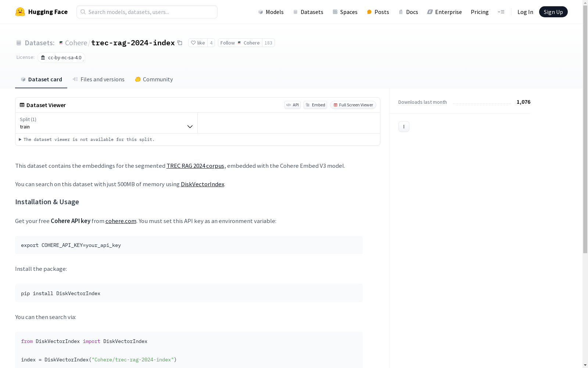
Task: Click the Installation & Usage heading
Action: (x=47, y=202)
